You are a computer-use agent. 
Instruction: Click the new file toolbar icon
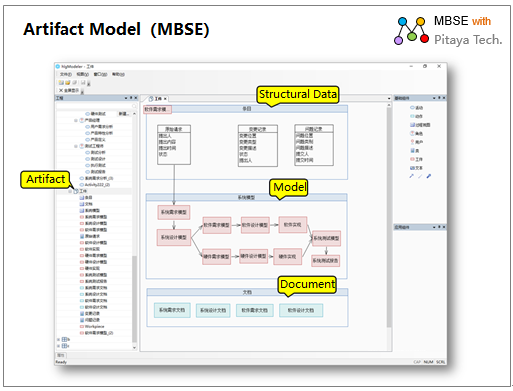pos(61,83)
